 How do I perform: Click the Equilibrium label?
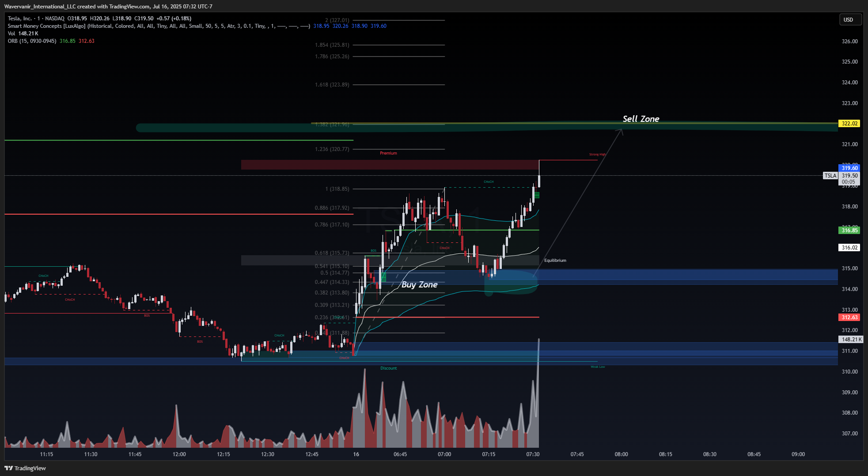click(x=555, y=261)
